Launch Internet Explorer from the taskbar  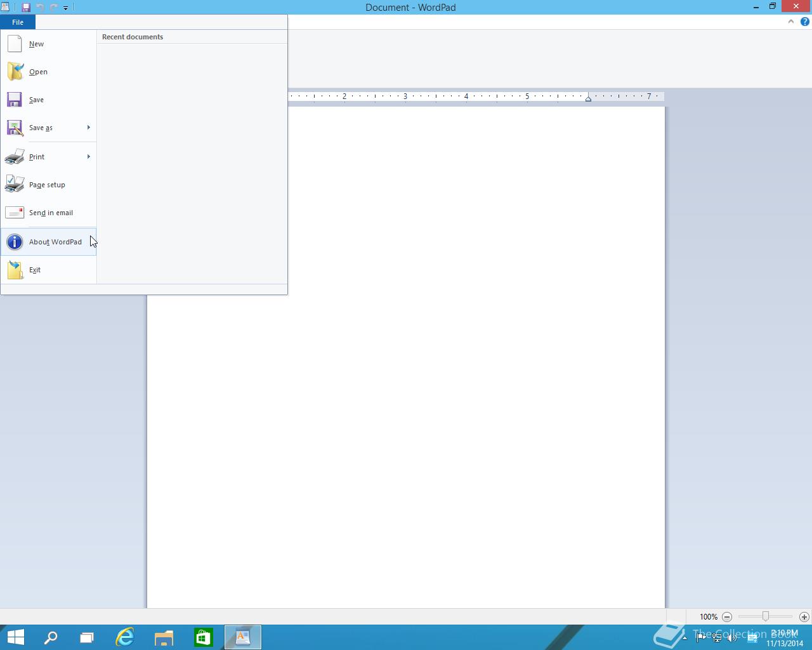tap(125, 637)
